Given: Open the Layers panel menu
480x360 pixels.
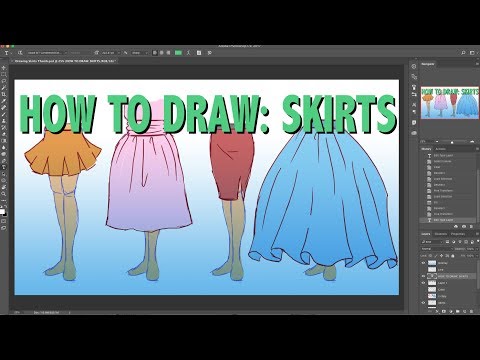Looking at the screenshot, I should click(477, 234).
